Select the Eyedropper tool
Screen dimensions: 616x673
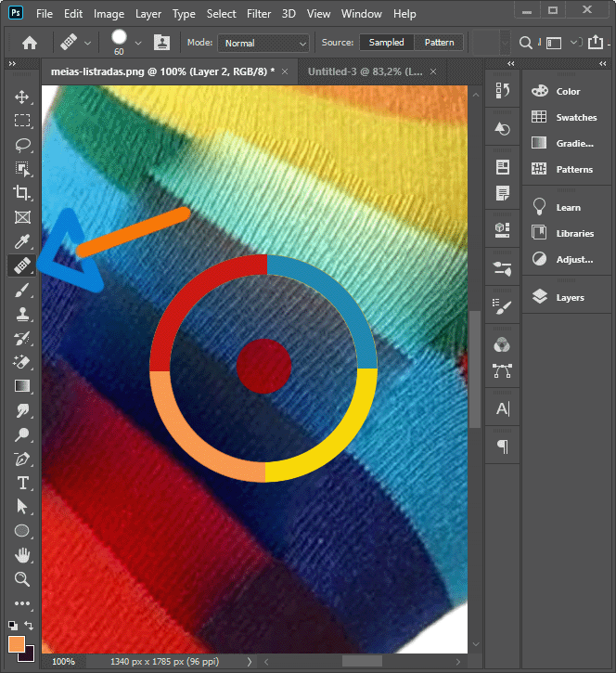coord(22,241)
